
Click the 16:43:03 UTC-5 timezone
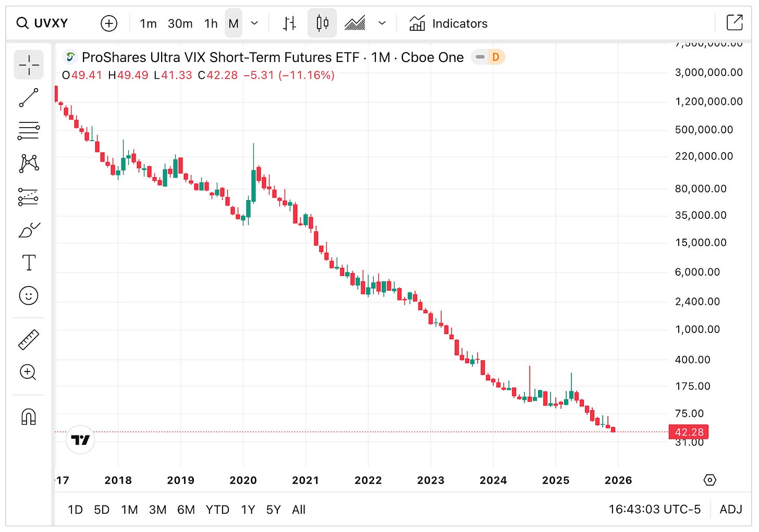[x=655, y=509]
